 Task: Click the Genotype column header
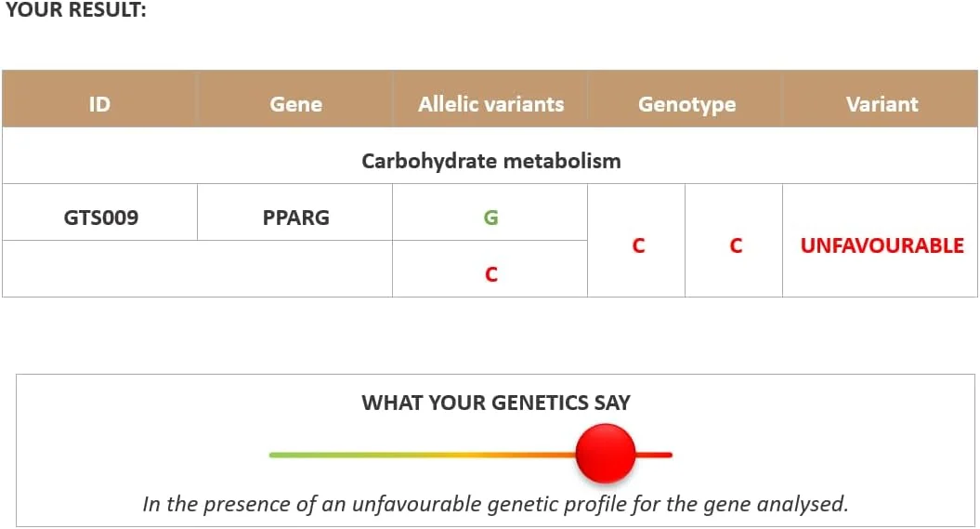(686, 104)
